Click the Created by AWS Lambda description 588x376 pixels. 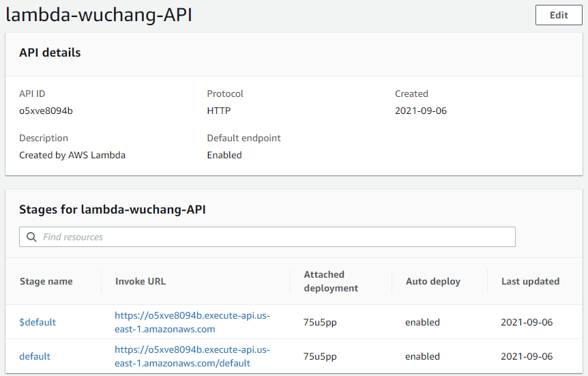[72, 155]
